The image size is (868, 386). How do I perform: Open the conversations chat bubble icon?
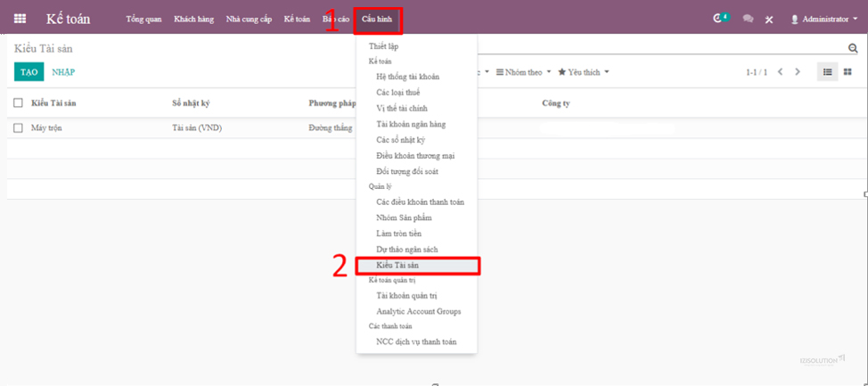(x=748, y=19)
